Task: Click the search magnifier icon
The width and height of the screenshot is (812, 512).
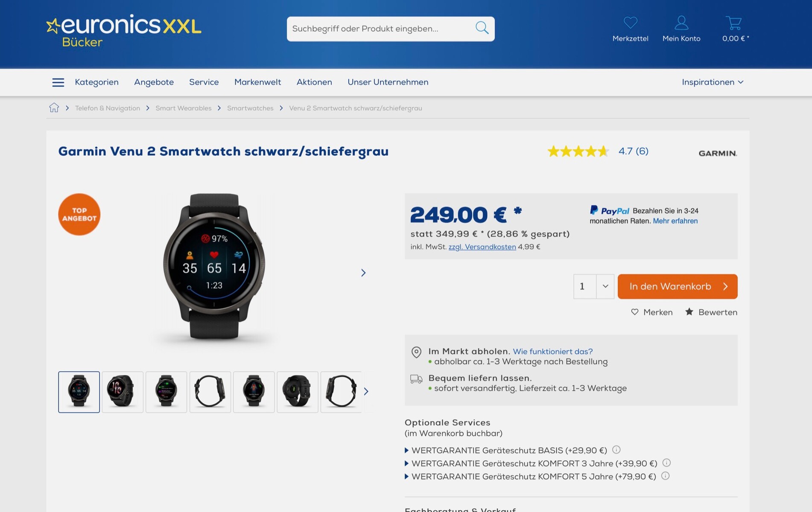Action: [x=482, y=28]
